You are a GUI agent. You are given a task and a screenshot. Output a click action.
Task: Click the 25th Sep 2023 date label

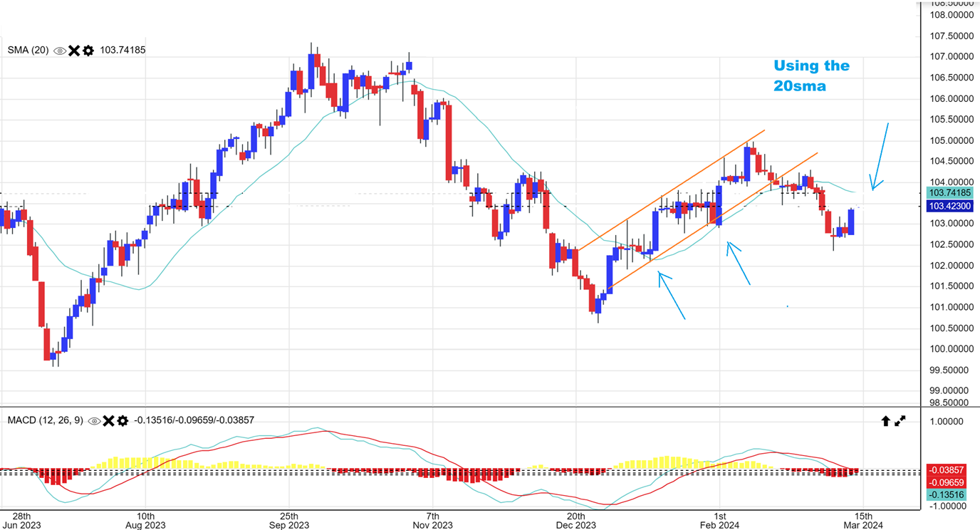[x=288, y=520]
